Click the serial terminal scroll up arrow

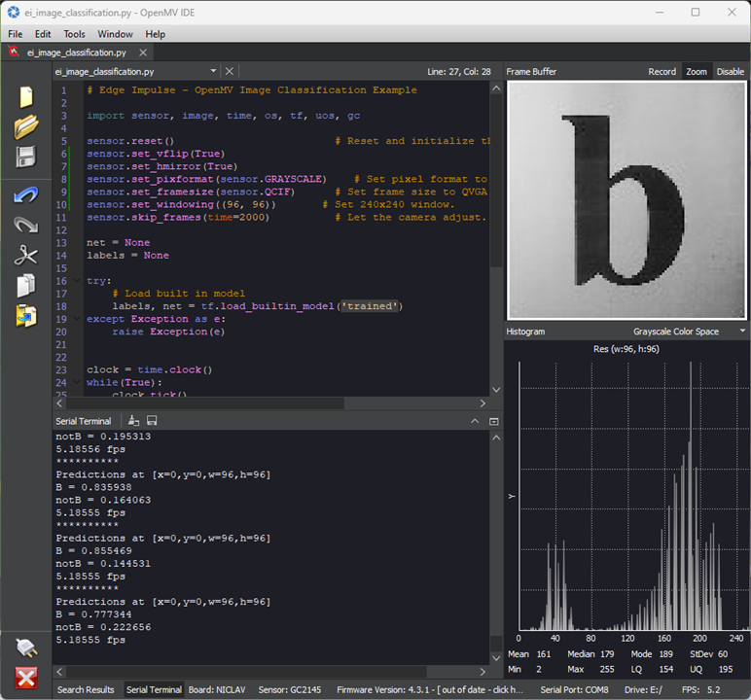coord(496,437)
